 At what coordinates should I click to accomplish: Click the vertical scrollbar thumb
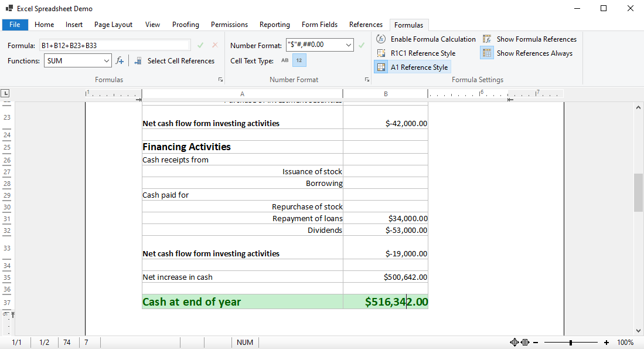pos(638,192)
